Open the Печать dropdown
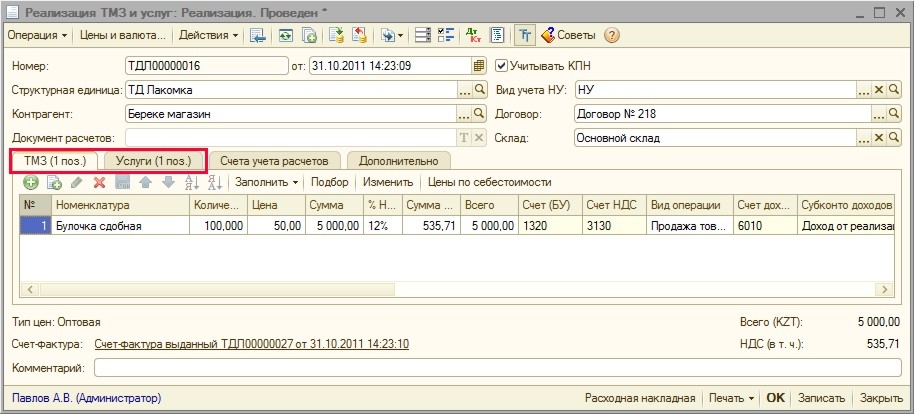 [x=731, y=397]
